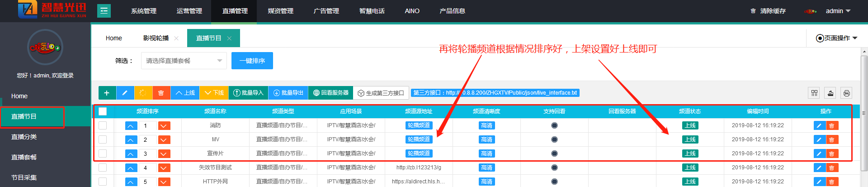Click the 批量导入 button

point(248,93)
